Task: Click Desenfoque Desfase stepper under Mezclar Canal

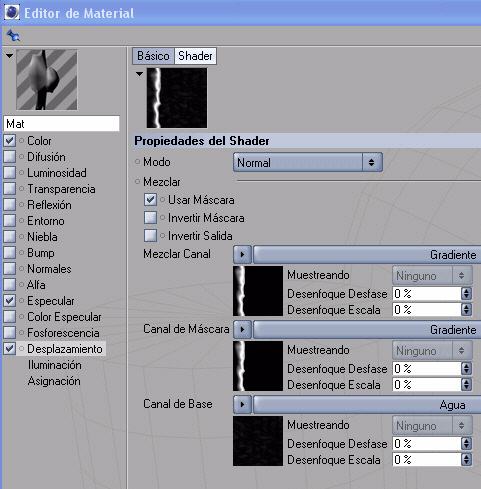Action: 466,293
